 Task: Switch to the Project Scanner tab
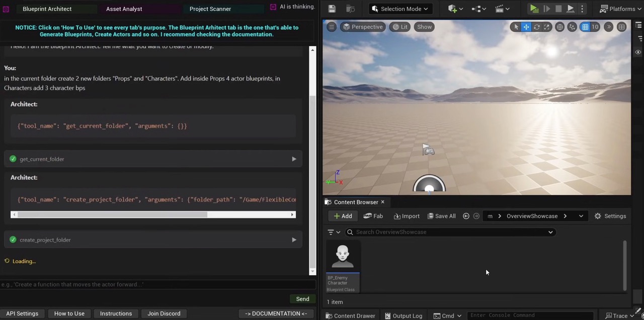pos(210,9)
